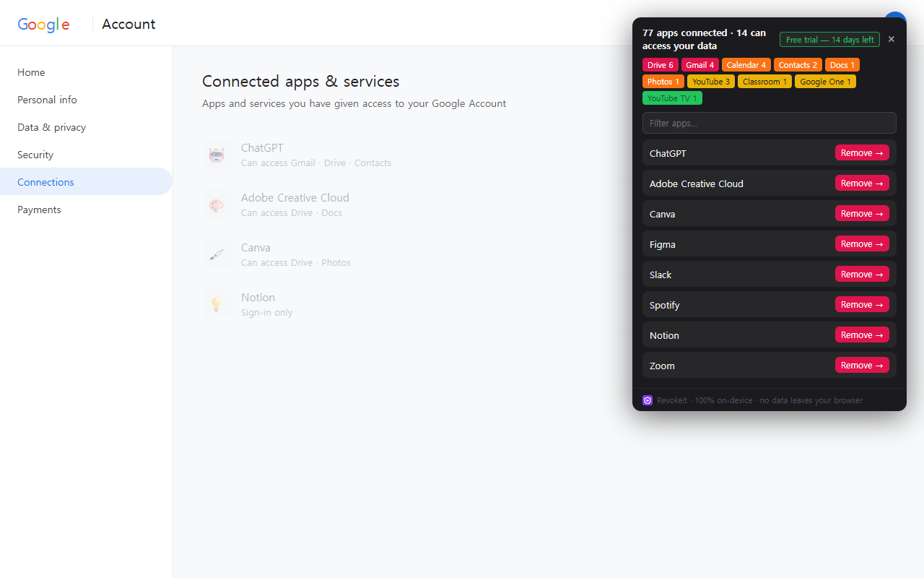Click Notion name in page list

(x=258, y=298)
